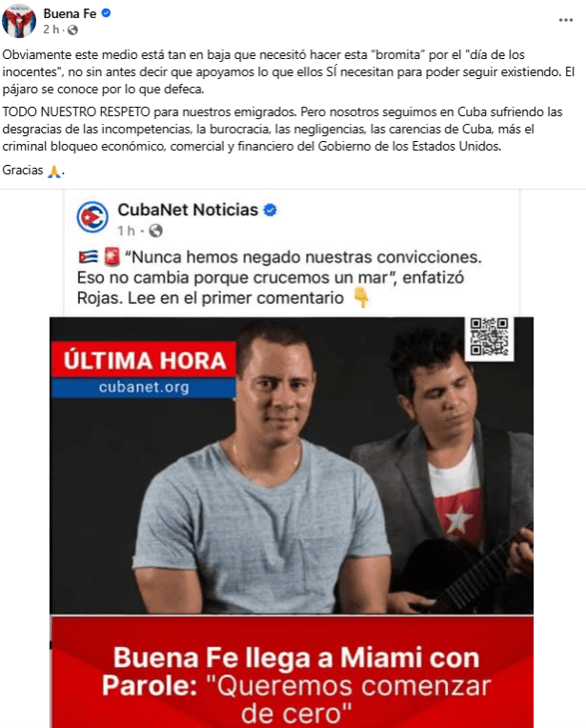Click the ÚLTIMA HORA red banner

144,360
